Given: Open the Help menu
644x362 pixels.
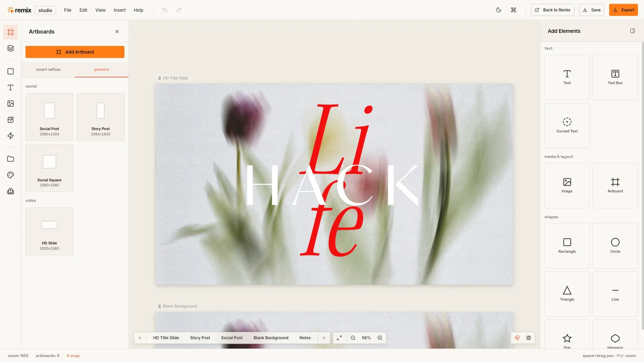Looking at the screenshot, I should [139, 10].
